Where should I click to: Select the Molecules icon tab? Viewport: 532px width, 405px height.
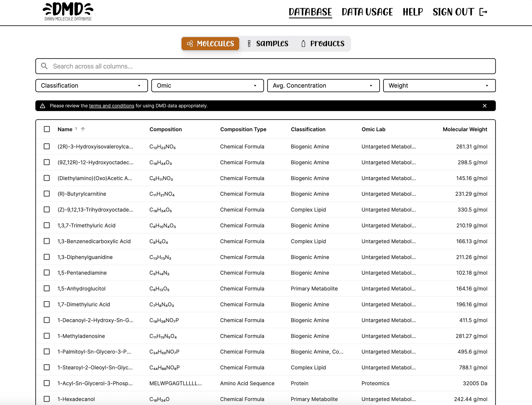[x=191, y=43]
